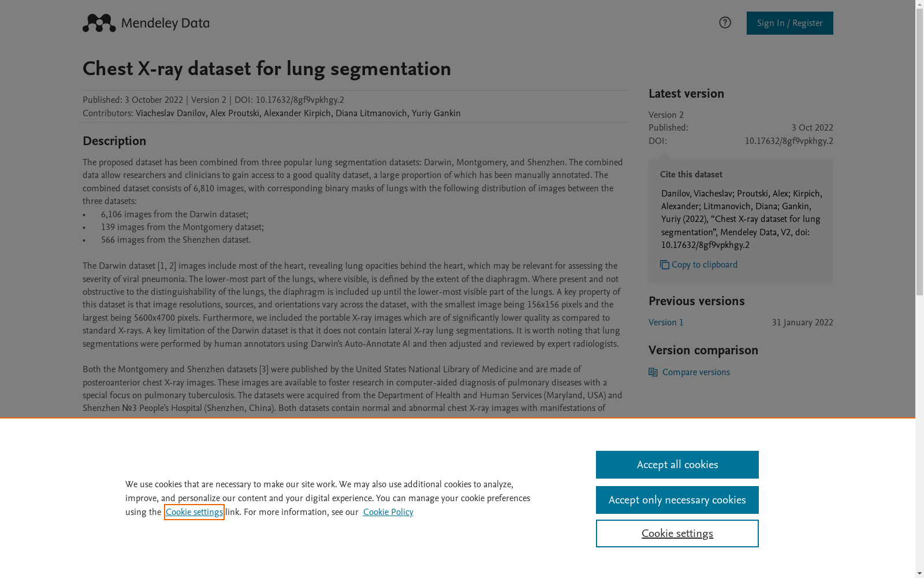Choose Accept only necessary cookies
Image resolution: width=924 pixels, height=578 pixels.
click(677, 500)
